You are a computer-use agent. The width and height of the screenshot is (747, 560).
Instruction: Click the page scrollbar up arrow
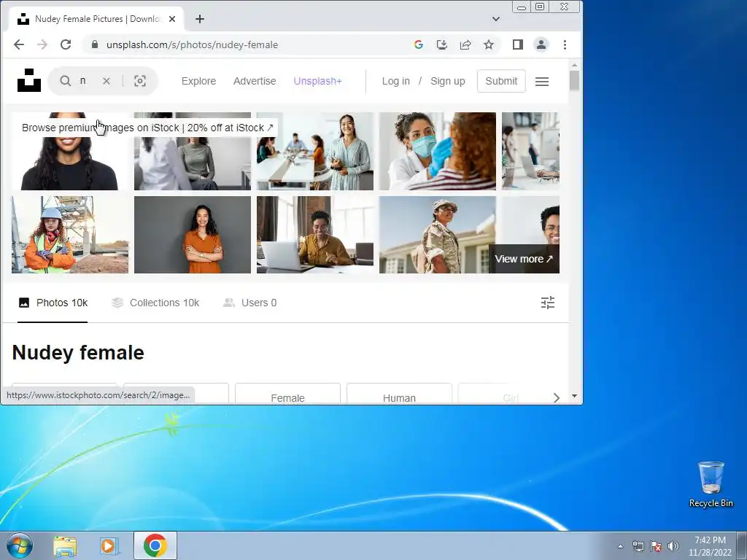[574, 64]
